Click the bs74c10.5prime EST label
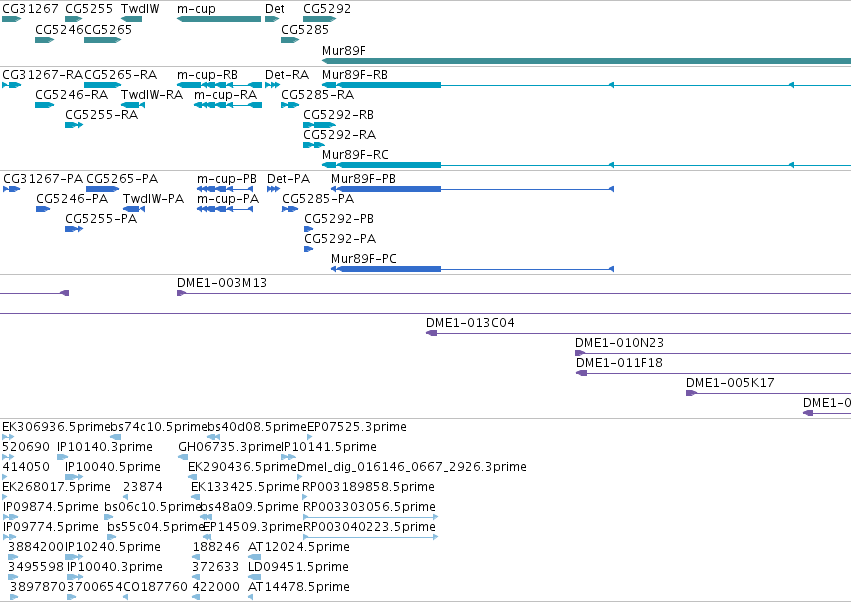Viewport: 851px width, 602px height. (x=159, y=427)
